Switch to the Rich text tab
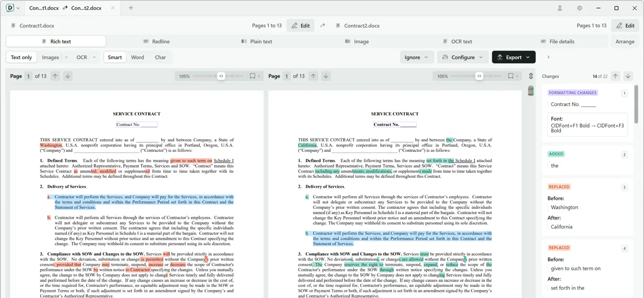The image size is (644, 298). pos(56,41)
